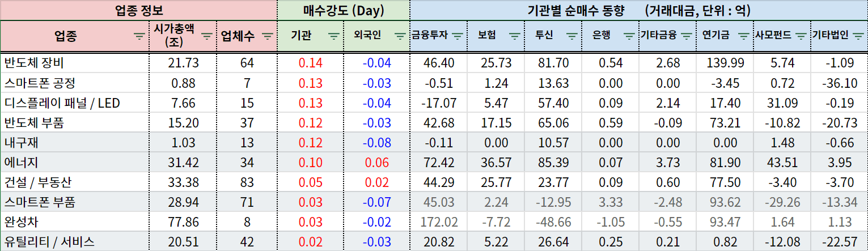Select the 매수강도 (Day) header
868x251 pixels.
coord(343,10)
